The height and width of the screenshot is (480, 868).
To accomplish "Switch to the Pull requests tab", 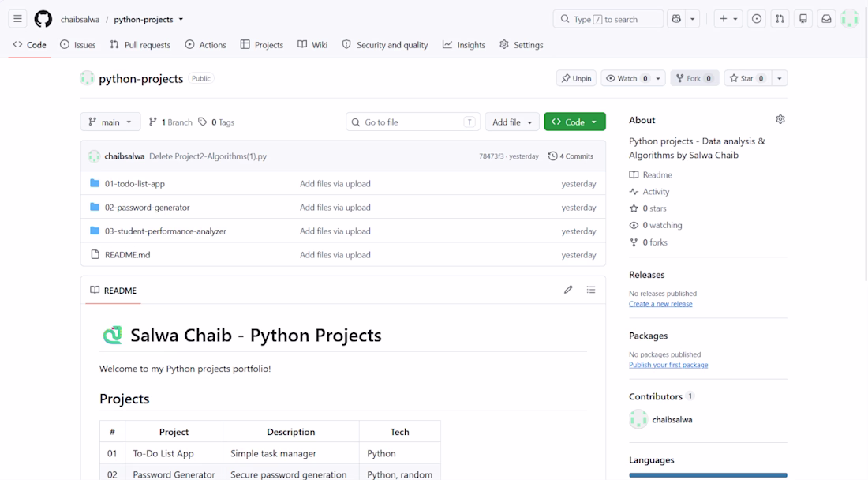I will (x=140, y=45).
